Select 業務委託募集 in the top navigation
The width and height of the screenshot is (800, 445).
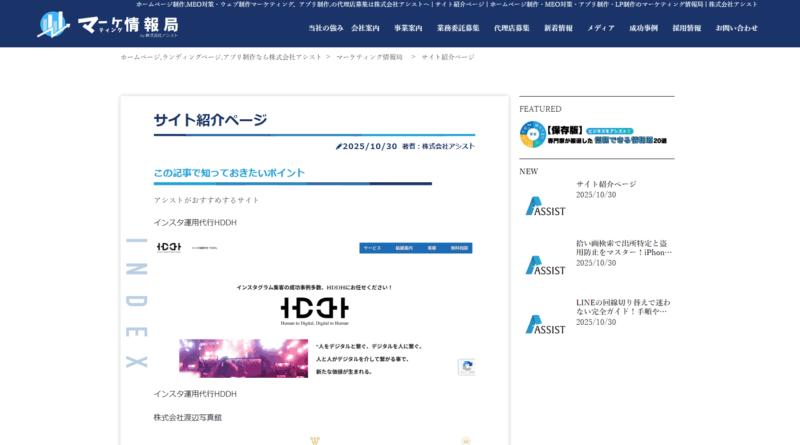click(x=458, y=28)
